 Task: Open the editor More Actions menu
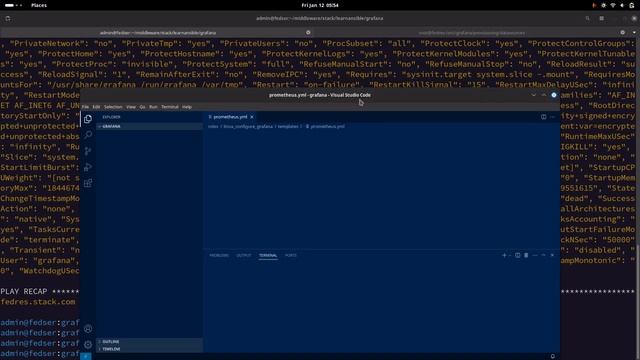tap(552, 117)
